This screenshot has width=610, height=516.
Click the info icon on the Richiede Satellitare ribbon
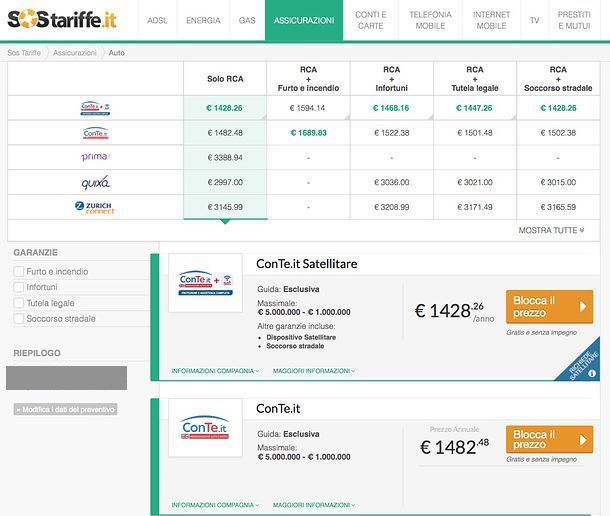tap(592, 374)
